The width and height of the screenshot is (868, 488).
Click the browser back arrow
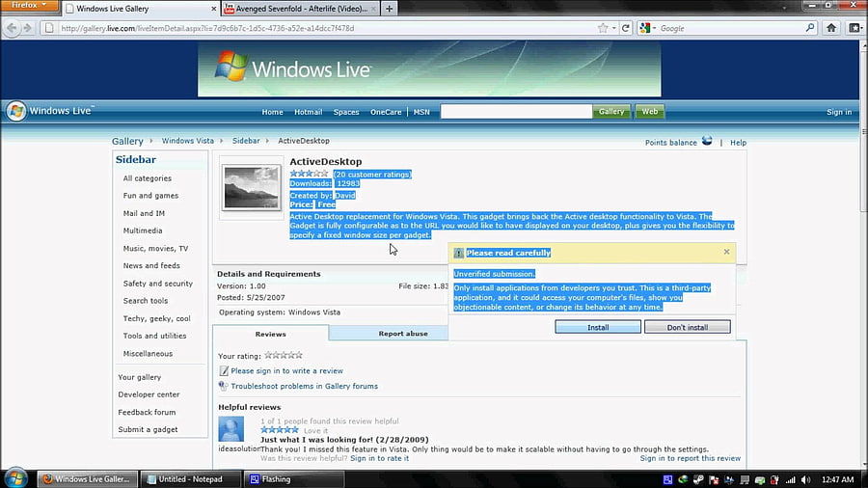click(12, 28)
